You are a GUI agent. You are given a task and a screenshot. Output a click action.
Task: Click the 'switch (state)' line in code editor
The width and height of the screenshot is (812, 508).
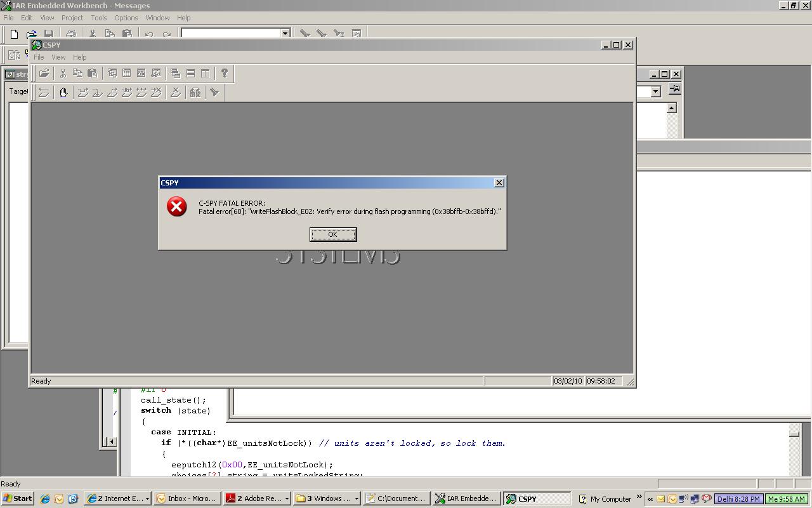click(176, 411)
